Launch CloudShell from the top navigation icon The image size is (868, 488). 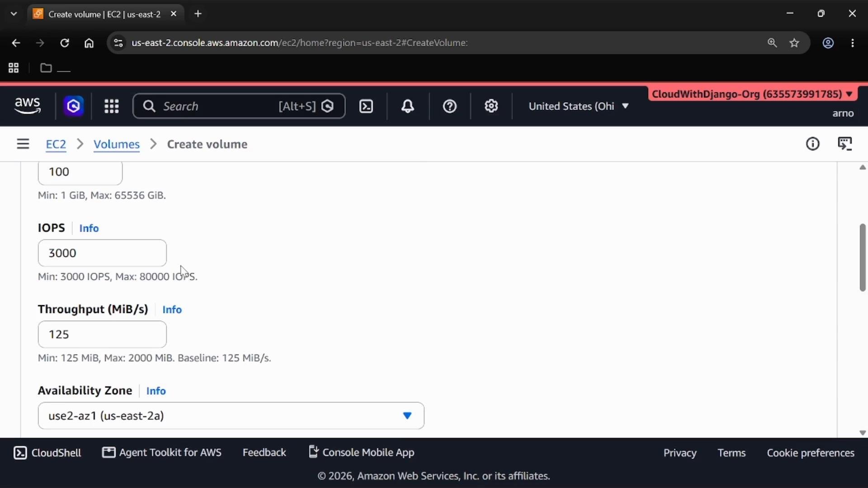366,106
